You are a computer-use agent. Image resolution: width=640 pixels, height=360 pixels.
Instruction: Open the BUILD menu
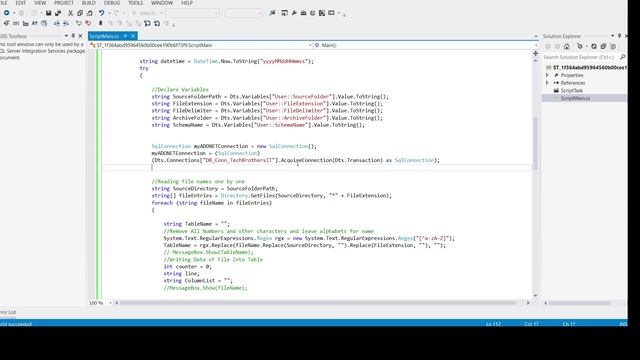(x=89, y=3)
